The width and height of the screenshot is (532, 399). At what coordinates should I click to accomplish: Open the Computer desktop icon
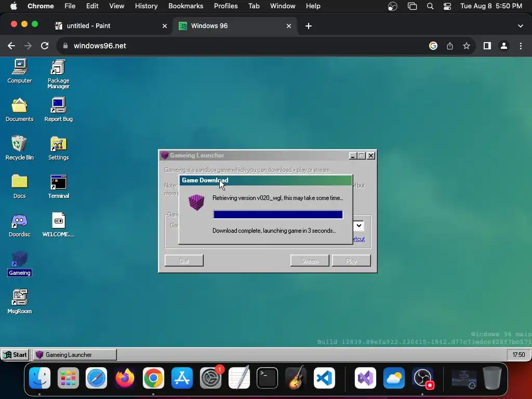20,71
